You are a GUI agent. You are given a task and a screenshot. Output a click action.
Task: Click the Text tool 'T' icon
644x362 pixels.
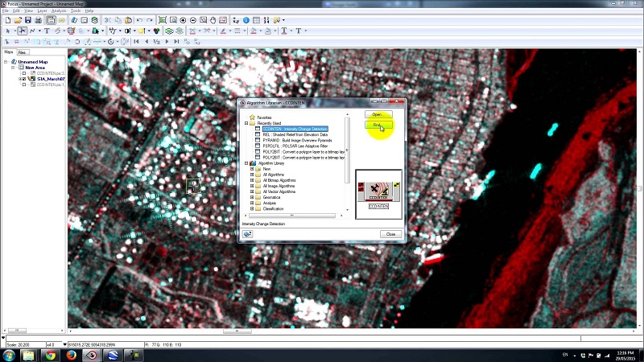(46, 31)
